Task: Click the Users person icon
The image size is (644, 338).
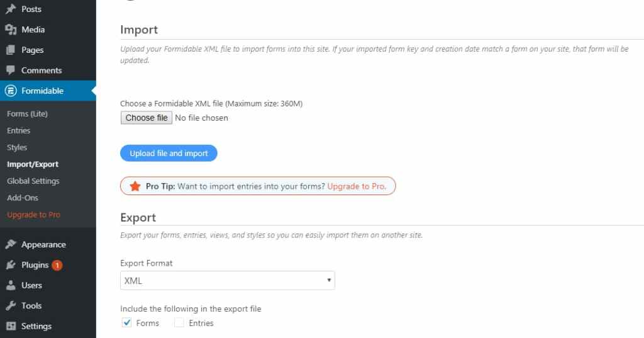Action: coord(11,285)
